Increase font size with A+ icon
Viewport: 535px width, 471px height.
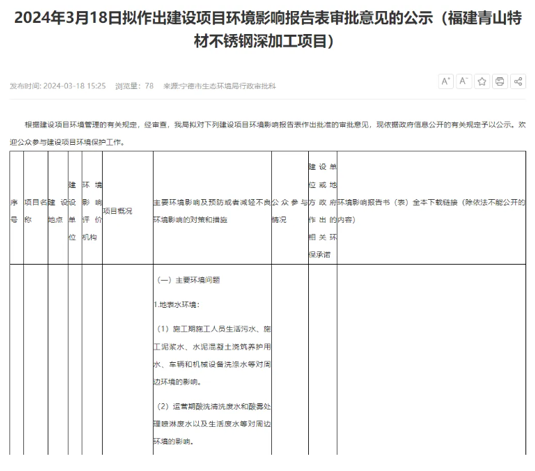[446, 81]
